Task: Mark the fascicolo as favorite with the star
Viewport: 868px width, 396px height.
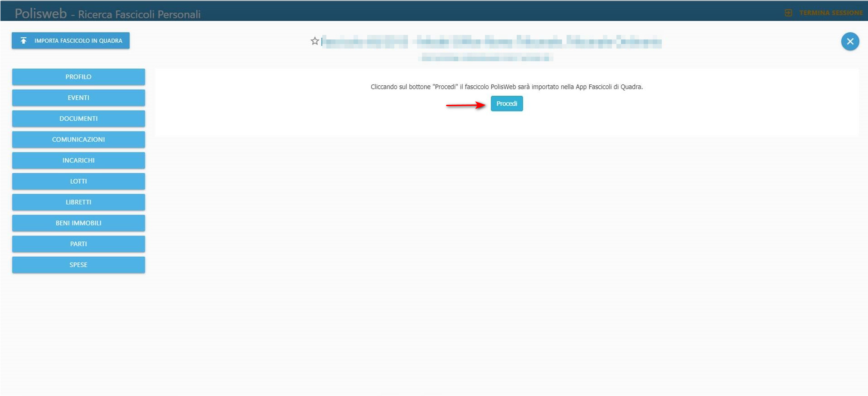Action: coord(315,41)
